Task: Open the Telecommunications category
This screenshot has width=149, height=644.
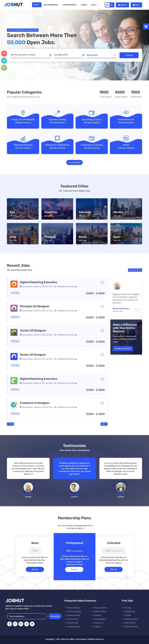Action: tap(23, 142)
